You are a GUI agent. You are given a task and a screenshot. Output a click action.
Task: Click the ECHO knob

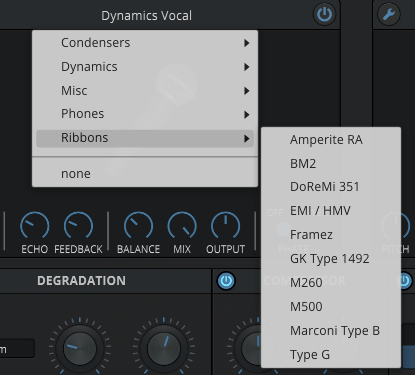(x=35, y=226)
